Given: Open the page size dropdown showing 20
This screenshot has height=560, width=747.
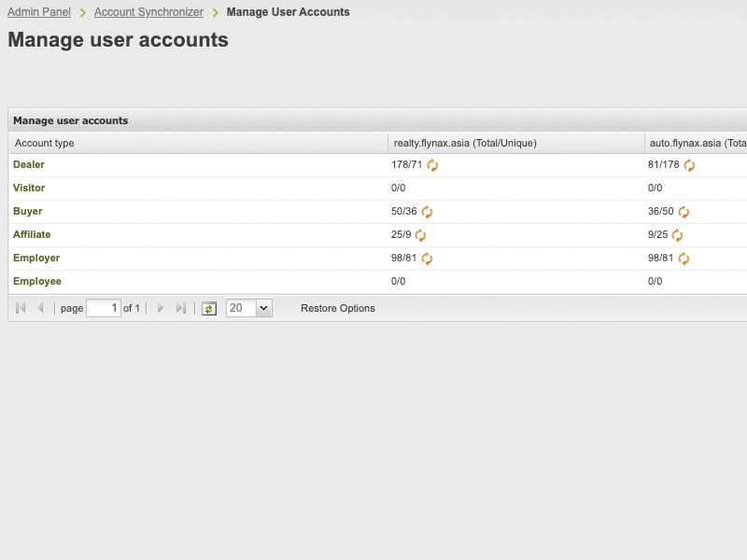Looking at the screenshot, I should 263,308.
